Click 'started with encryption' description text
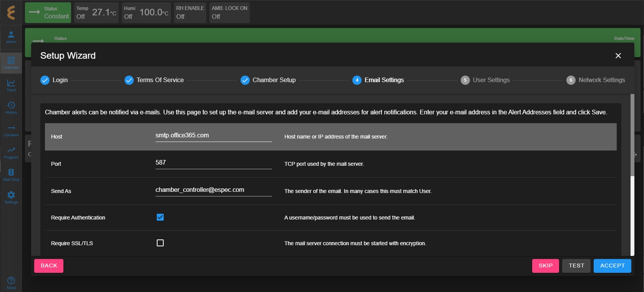 coord(355,243)
